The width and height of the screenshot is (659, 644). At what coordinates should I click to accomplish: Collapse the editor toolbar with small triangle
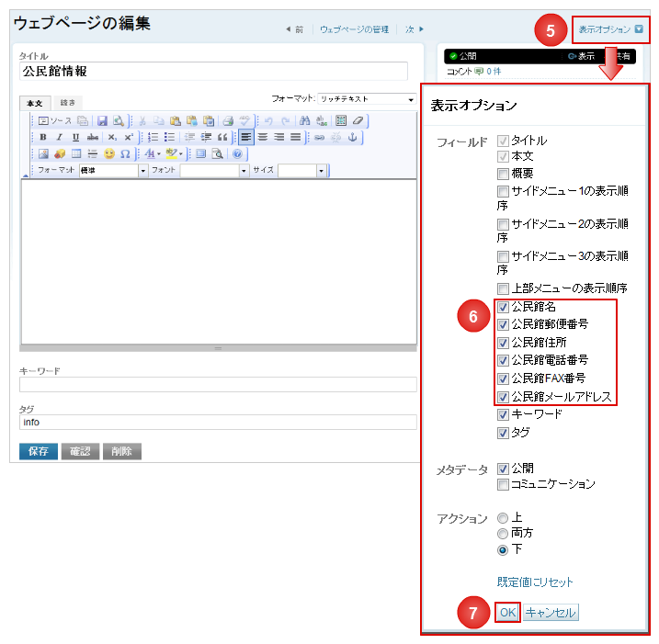[26, 175]
